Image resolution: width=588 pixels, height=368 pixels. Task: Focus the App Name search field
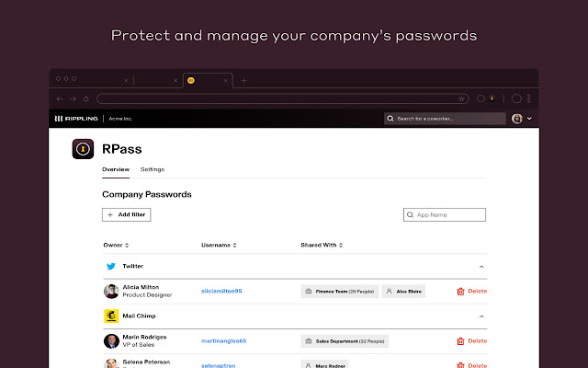pyautogui.click(x=445, y=214)
